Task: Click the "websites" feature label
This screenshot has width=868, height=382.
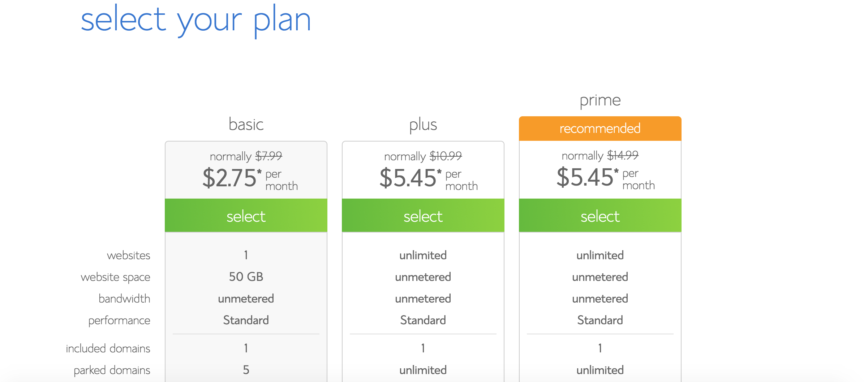Action: [x=128, y=255]
